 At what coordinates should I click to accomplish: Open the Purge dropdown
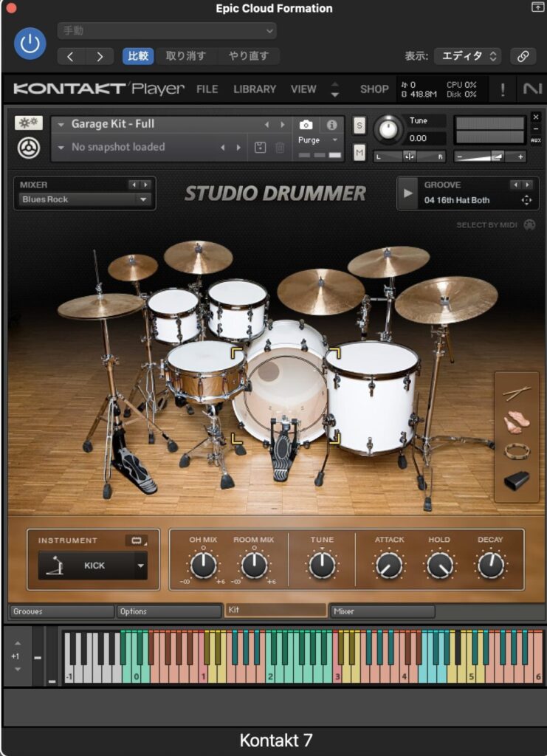318,140
